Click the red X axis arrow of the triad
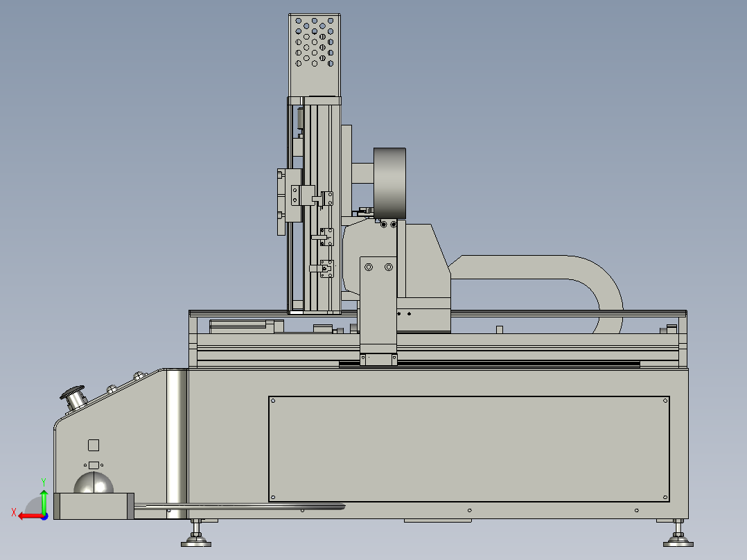 click(x=31, y=516)
